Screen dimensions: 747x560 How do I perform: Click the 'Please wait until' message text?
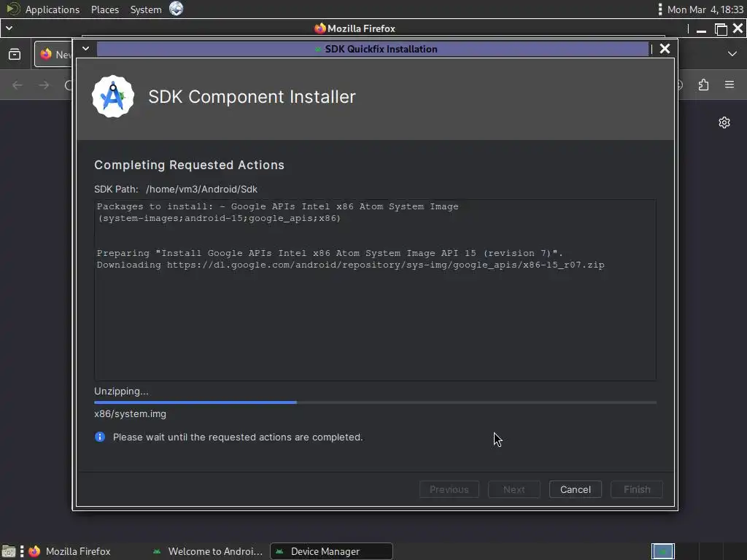(x=238, y=437)
